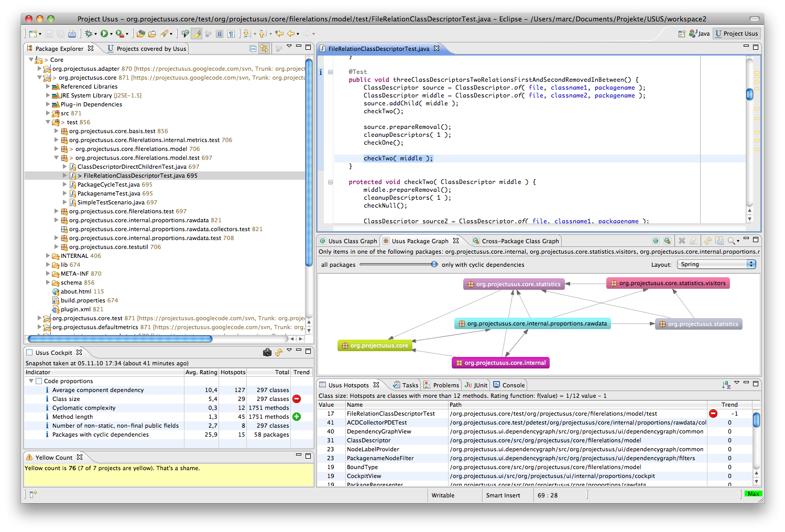Viewport: 785px width, 532px height.
Task: Refresh the Usus Cockpit with arrows icon
Action: click(x=279, y=352)
